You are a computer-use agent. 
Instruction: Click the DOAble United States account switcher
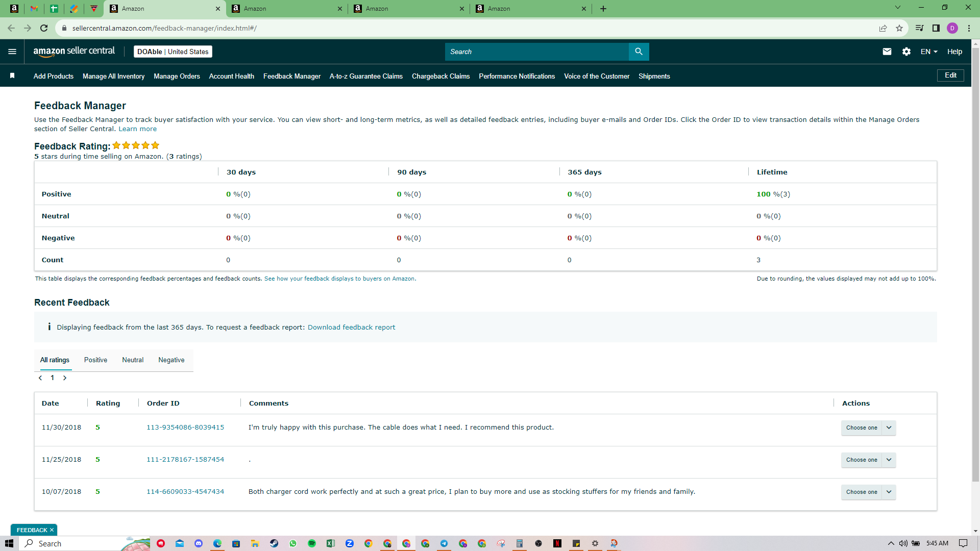(x=173, y=52)
